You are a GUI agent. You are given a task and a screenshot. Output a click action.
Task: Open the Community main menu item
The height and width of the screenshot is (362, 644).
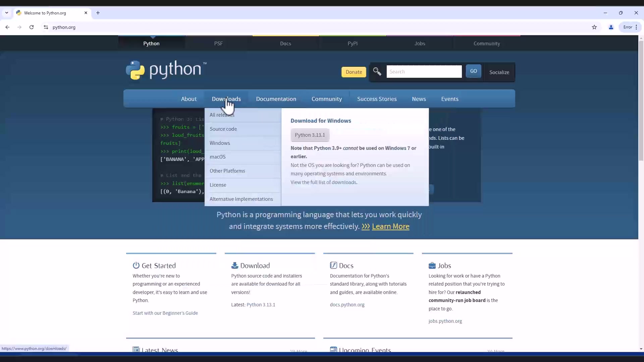pyautogui.click(x=327, y=99)
